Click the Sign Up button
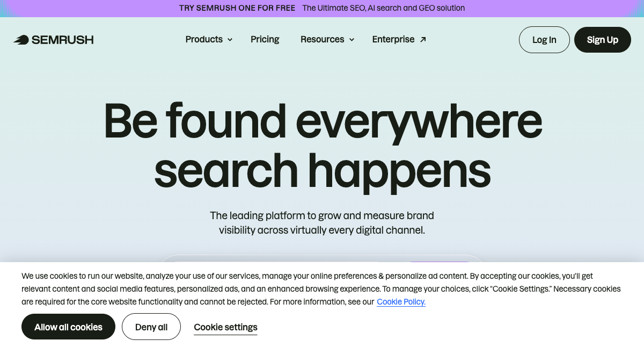644x347 pixels. tap(602, 39)
